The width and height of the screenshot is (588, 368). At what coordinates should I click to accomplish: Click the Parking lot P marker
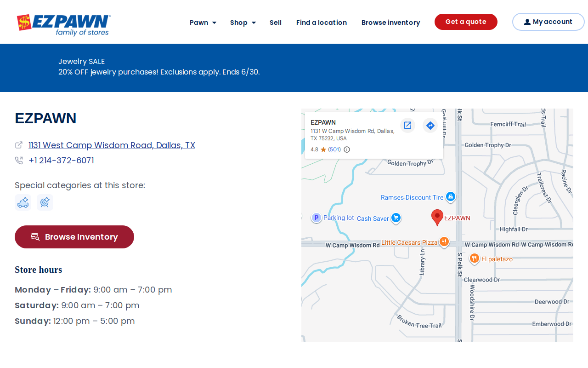click(x=317, y=218)
